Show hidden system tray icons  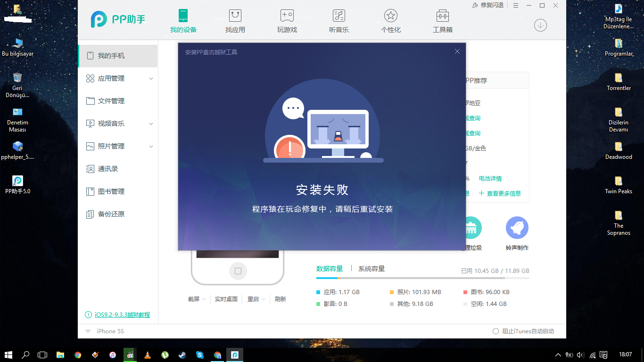pos(558,355)
